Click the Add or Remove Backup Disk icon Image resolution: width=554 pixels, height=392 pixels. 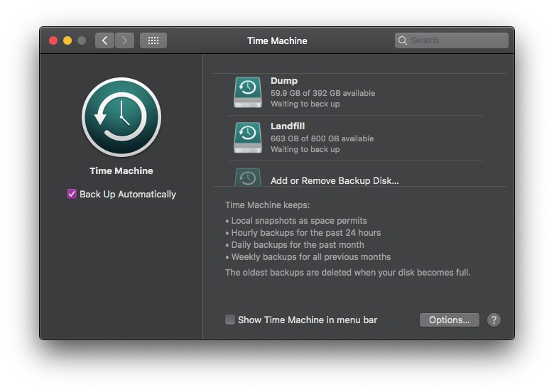(248, 177)
